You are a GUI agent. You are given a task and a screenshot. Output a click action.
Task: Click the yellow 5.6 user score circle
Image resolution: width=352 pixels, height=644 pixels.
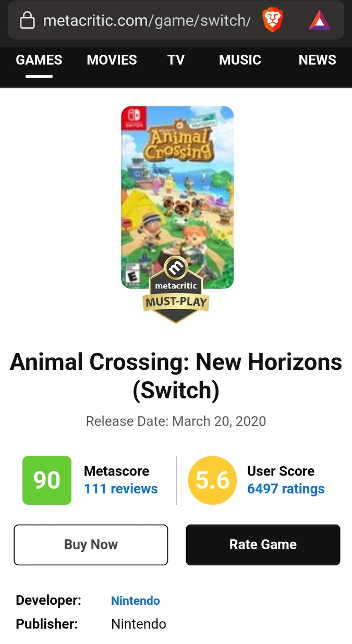coord(212,480)
